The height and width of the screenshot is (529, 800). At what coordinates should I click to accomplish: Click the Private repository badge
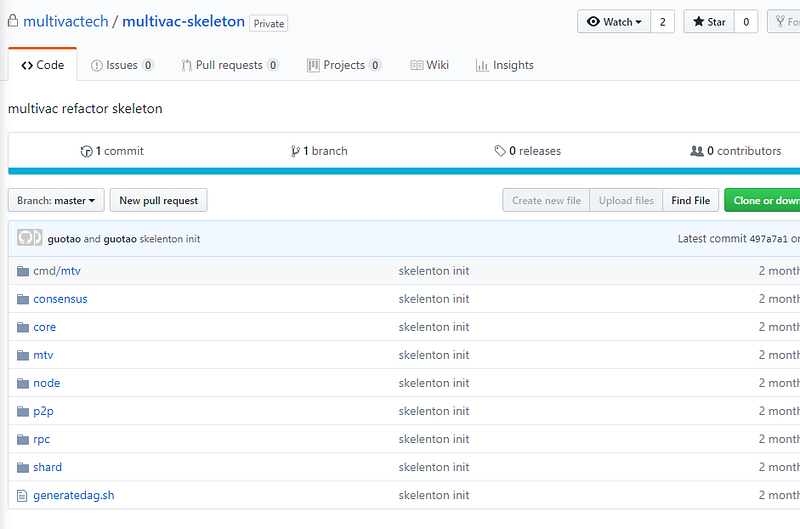(x=268, y=23)
